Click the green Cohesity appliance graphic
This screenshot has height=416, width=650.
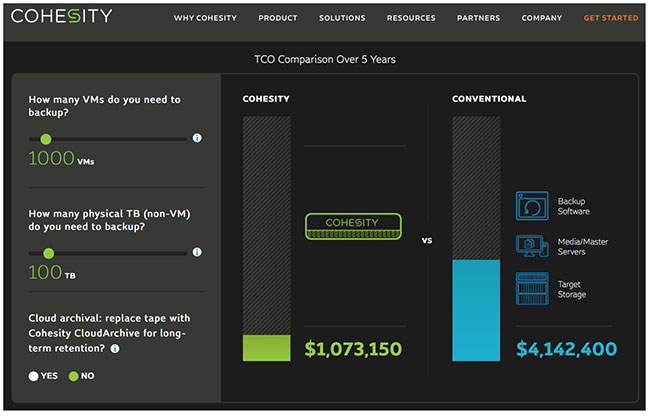[x=351, y=226]
